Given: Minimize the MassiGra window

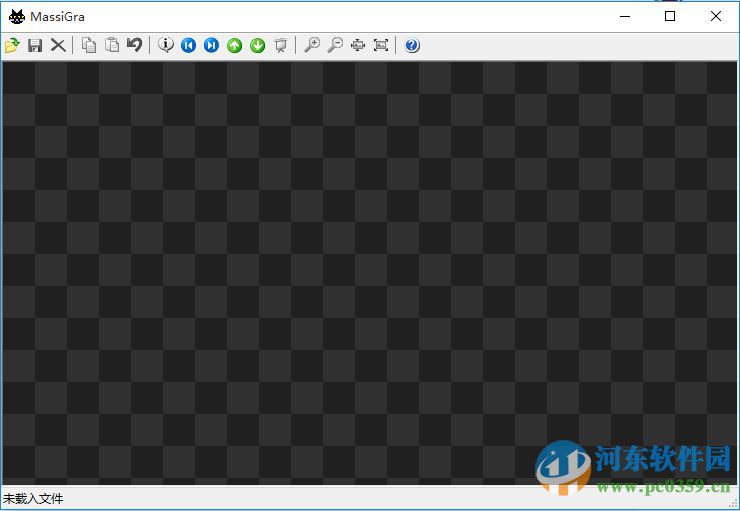Looking at the screenshot, I should tap(625, 16).
